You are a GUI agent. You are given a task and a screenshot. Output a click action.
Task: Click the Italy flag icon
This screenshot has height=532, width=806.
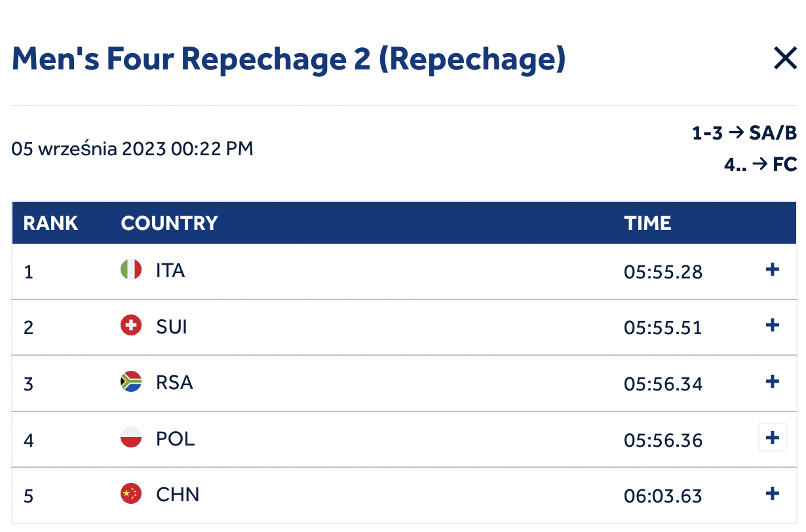(131, 269)
